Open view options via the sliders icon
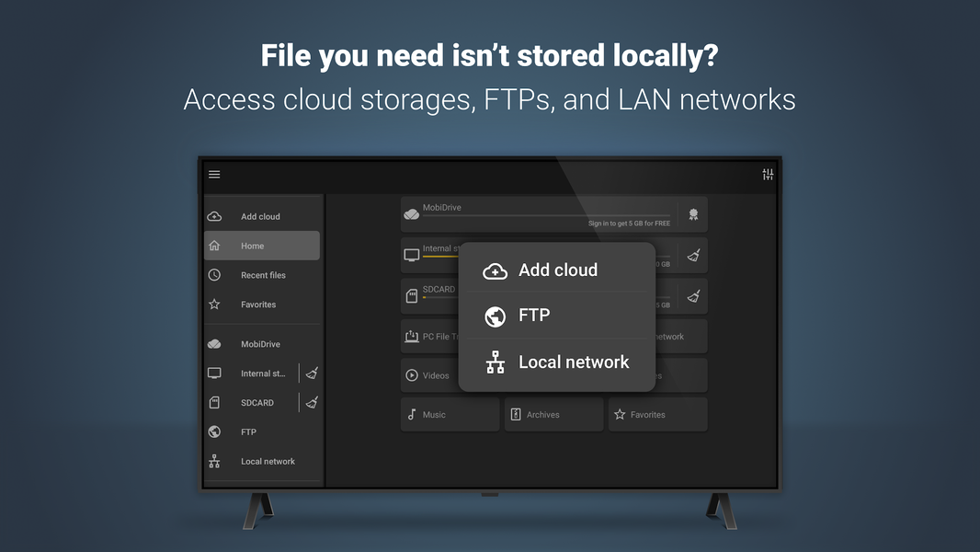980x552 pixels. point(768,174)
